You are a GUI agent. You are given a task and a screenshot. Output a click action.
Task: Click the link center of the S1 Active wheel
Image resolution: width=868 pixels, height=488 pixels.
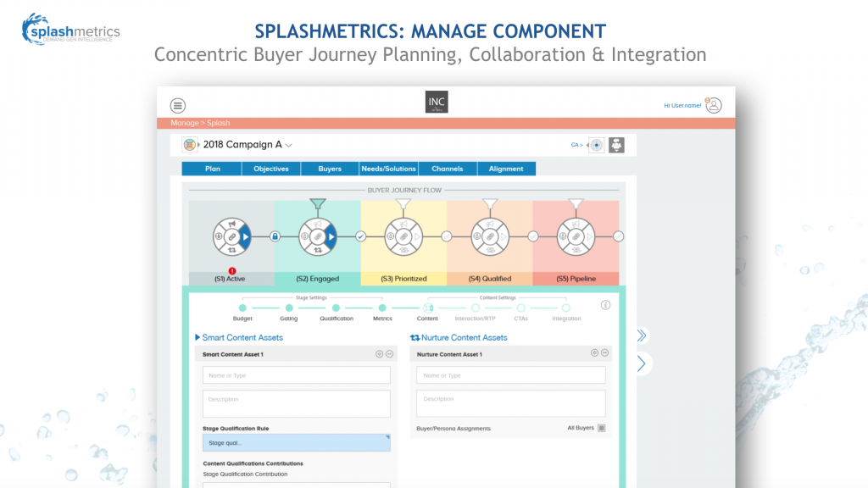(x=232, y=237)
